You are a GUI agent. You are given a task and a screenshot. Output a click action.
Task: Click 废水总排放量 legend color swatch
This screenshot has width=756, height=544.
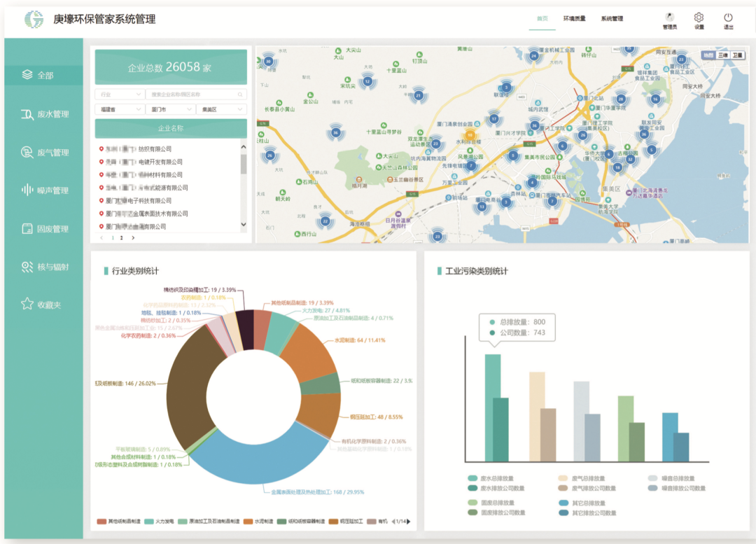click(472, 479)
